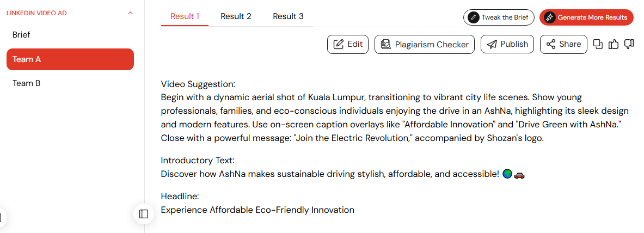The image size is (644, 233).
Task: Toggle the sidebar panel icon
Action: [x=143, y=214]
